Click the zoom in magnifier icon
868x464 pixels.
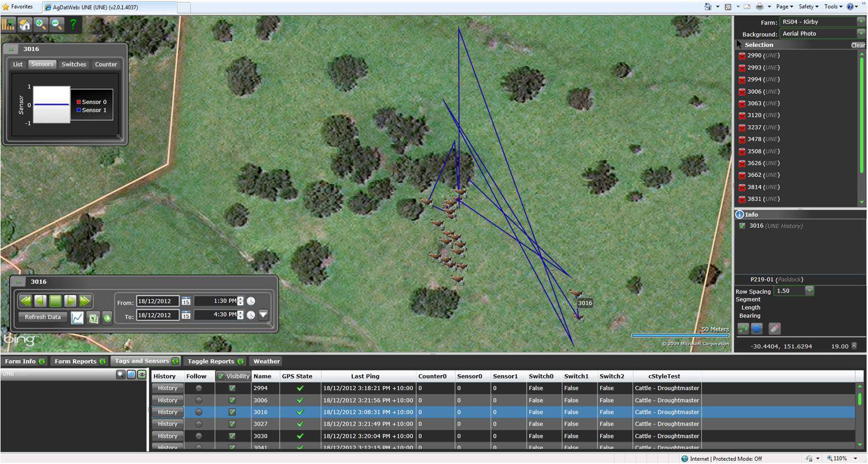(x=41, y=24)
